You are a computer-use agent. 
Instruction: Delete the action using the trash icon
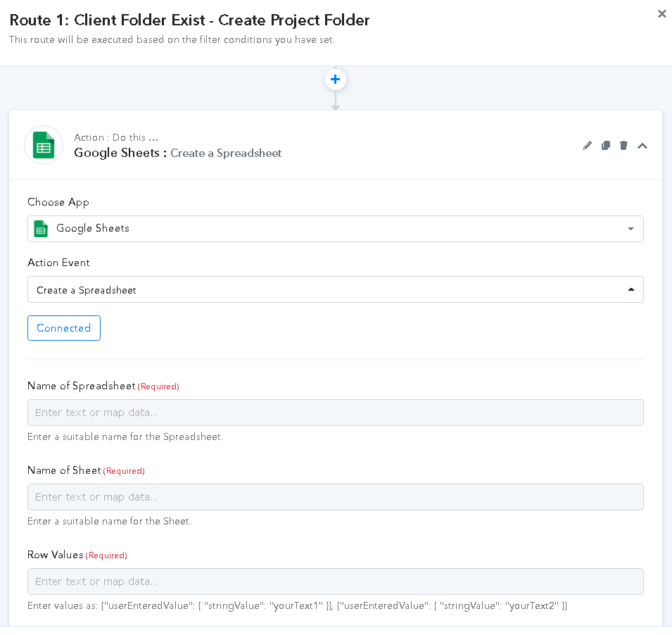coord(623,145)
